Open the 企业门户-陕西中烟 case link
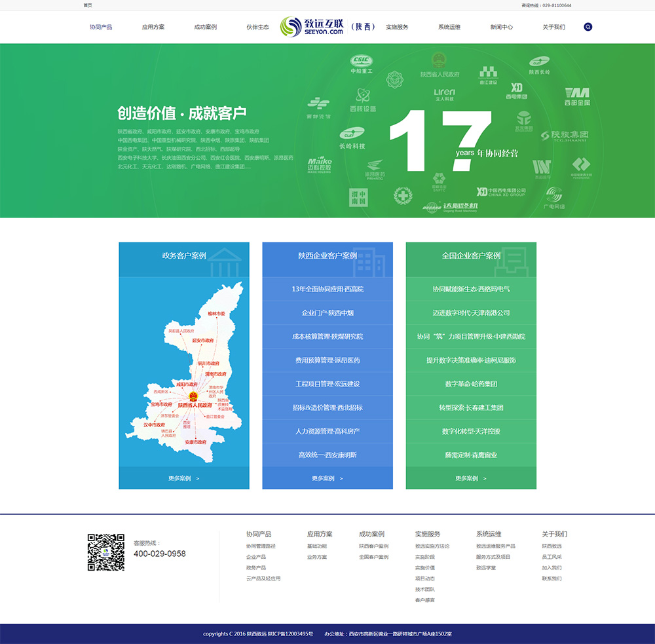 click(x=327, y=313)
